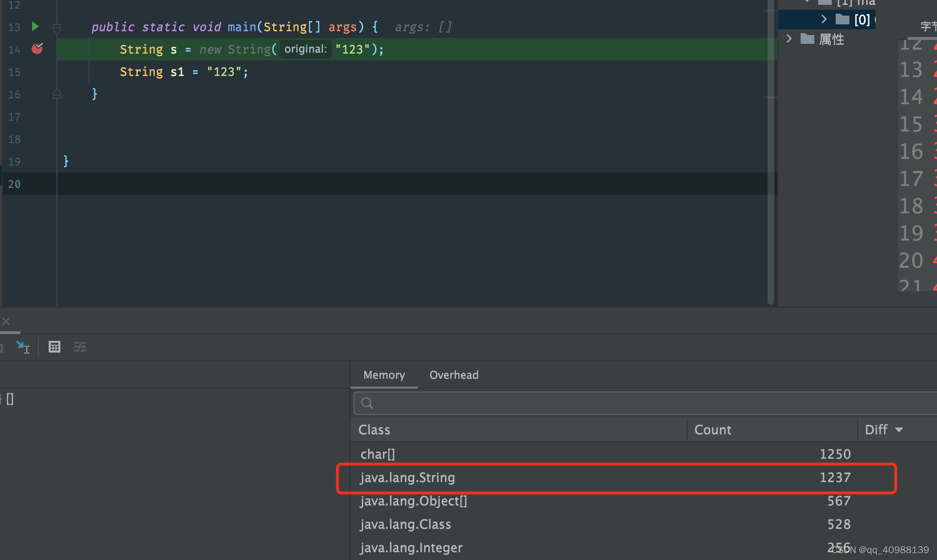Select the java.lang.Integer row
937x560 pixels.
pyautogui.click(x=644, y=548)
